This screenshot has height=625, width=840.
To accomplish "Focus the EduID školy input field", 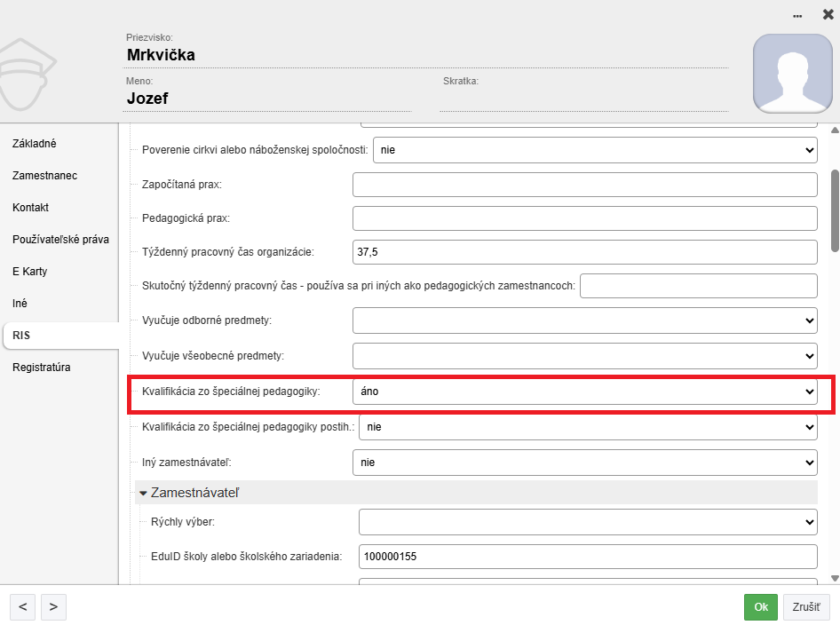I will pos(587,557).
